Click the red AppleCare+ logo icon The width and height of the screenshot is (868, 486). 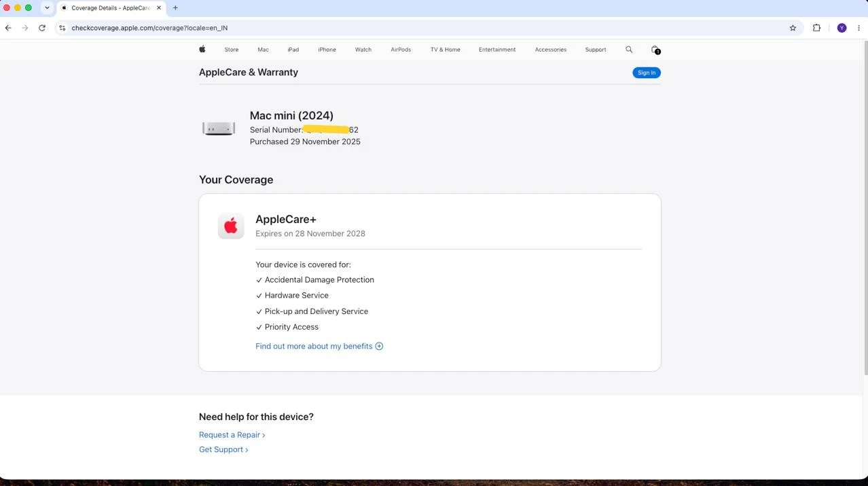tap(231, 226)
